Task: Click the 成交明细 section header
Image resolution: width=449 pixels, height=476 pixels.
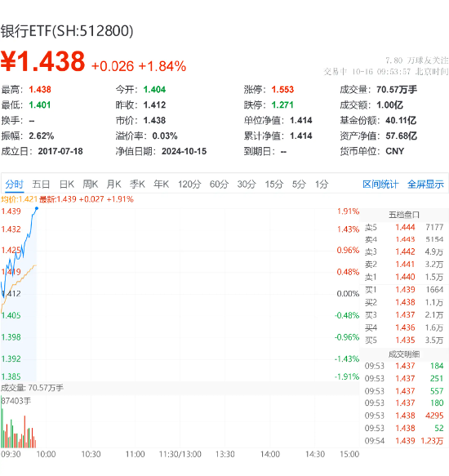Action: click(404, 354)
